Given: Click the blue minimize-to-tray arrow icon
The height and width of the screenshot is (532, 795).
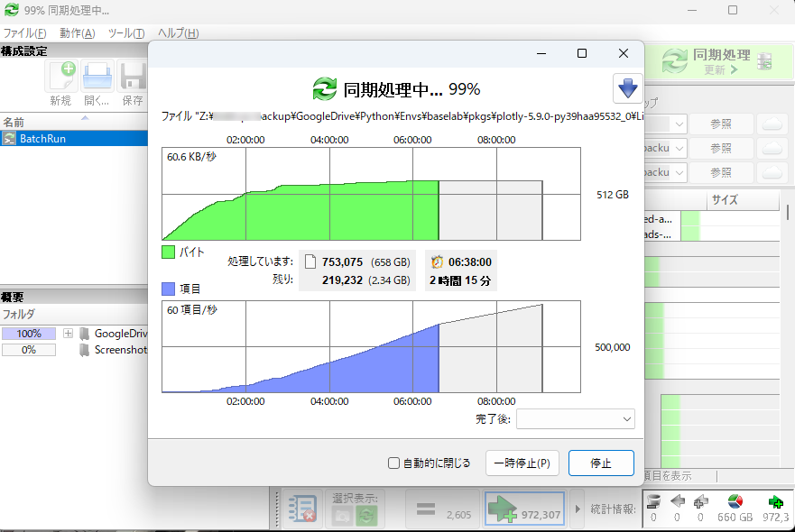Looking at the screenshot, I should click(627, 88).
